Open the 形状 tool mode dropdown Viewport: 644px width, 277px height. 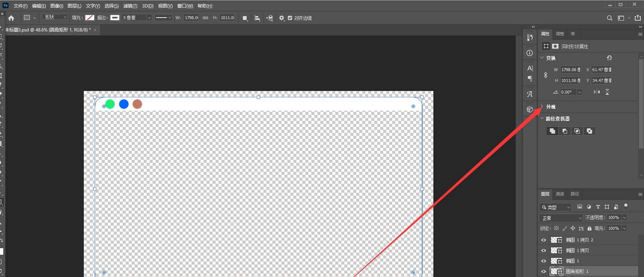pos(55,17)
